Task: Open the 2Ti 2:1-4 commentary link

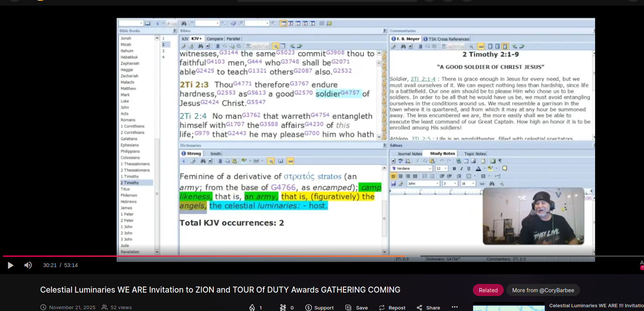Action: point(423,79)
